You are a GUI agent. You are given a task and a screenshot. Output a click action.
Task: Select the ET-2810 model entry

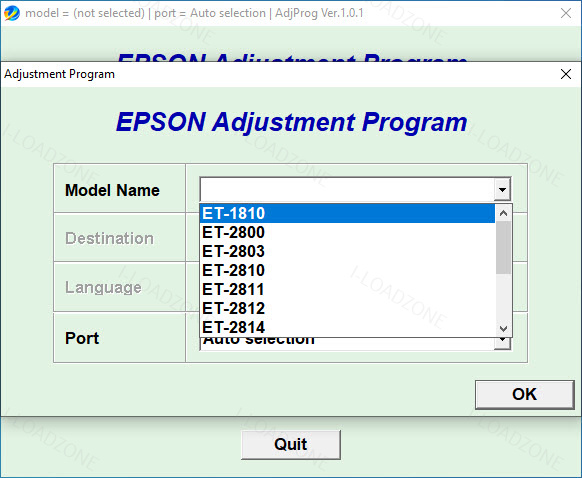point(347,271)
